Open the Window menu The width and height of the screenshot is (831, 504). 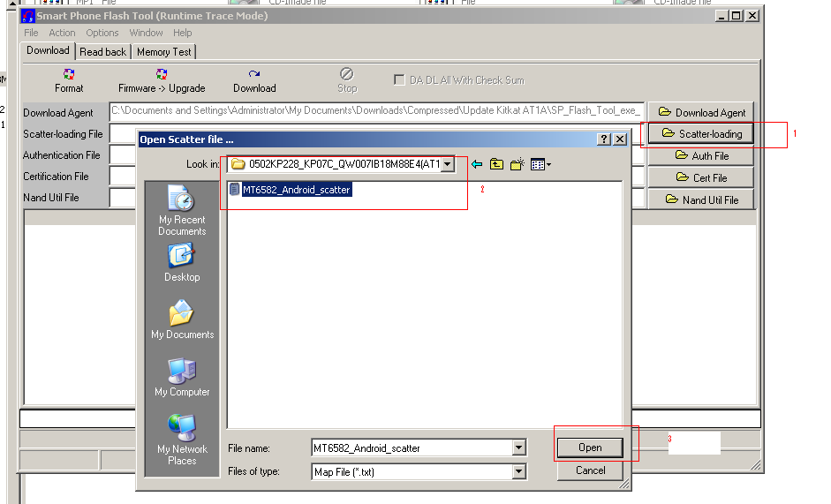147,33
